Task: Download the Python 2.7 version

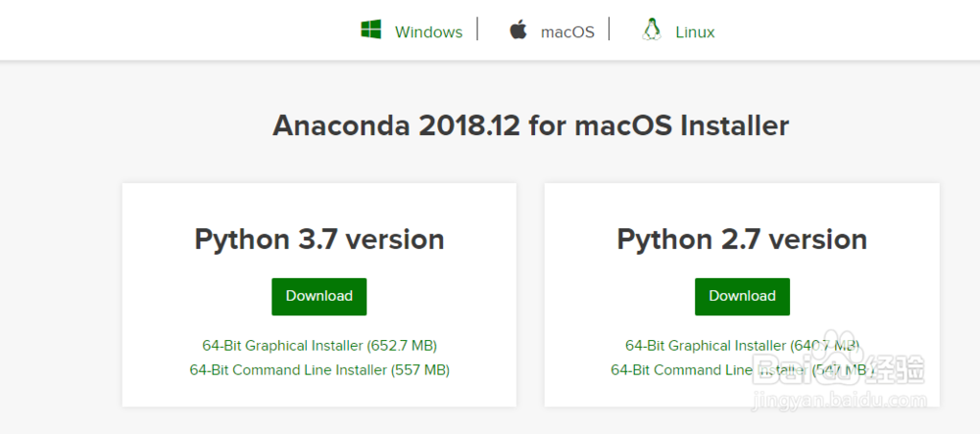Action: pos(742,297)
